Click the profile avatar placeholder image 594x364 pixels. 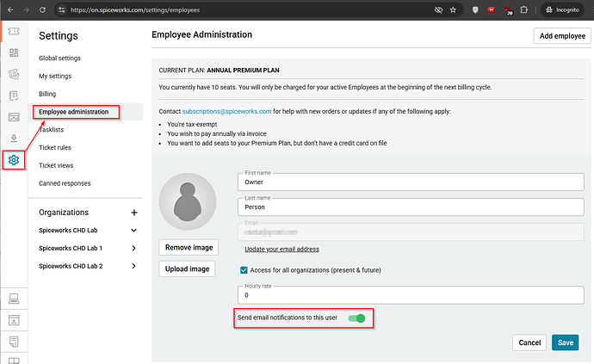point(188,200)
